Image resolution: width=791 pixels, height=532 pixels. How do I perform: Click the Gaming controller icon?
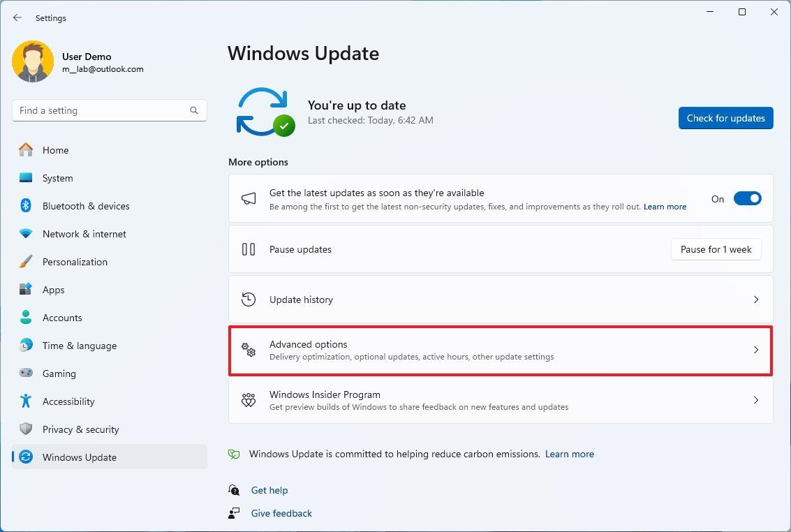tap(25, 373)
